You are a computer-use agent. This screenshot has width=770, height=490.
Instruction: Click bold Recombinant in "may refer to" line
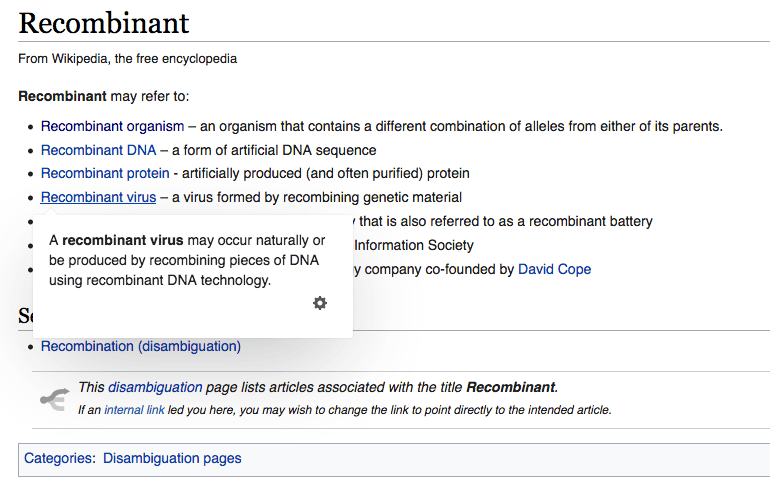62,97
